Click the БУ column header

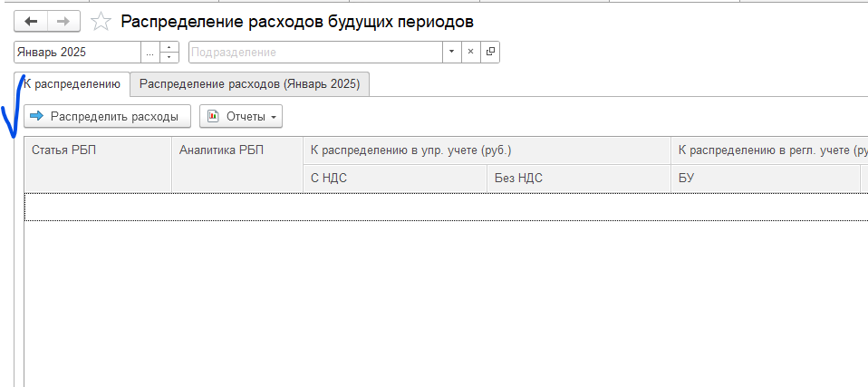[766, 179]
